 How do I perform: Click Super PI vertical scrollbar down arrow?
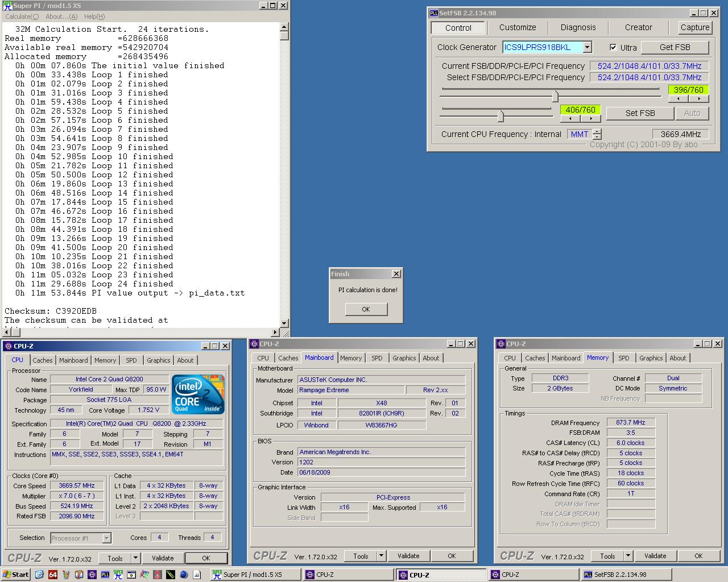pyautogui.click(x=284, y=323)
